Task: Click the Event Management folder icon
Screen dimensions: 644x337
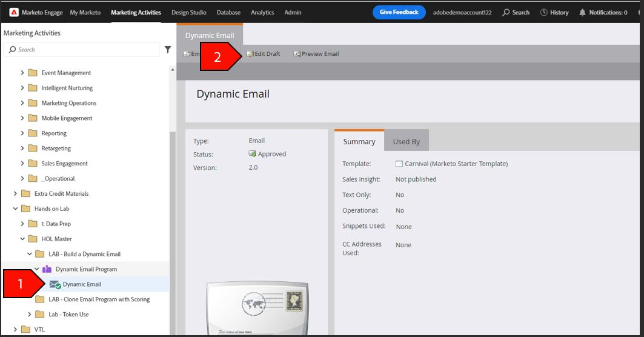Action: tap(33, 73)
